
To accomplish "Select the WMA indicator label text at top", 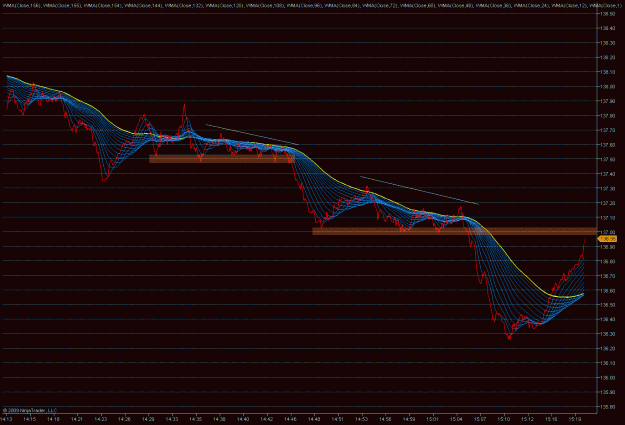I will click(311, 6).
